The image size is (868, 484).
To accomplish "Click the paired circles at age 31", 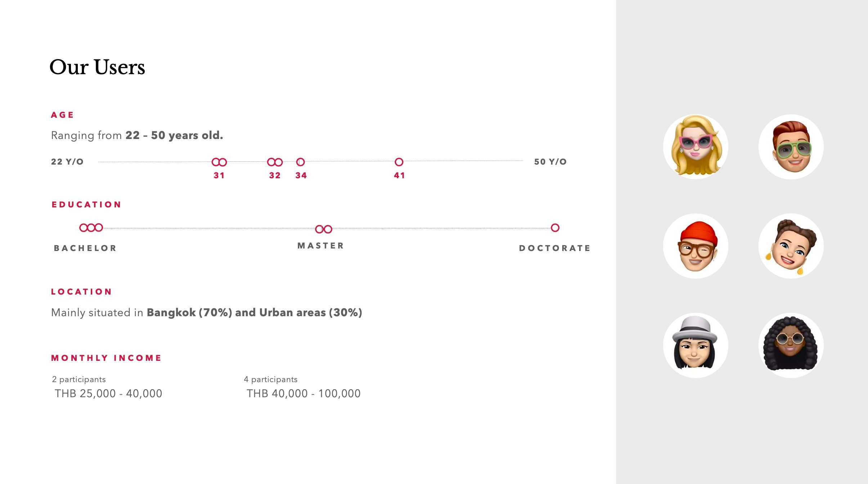I will coord(219,162).
